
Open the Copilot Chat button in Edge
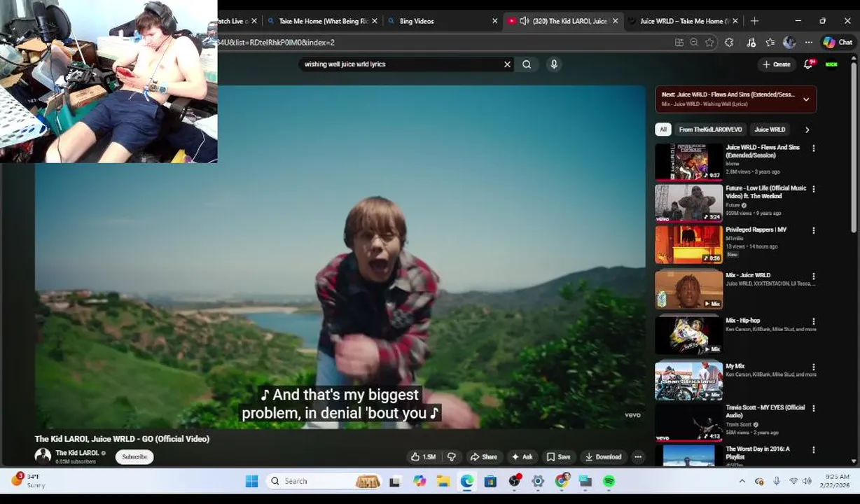pos(838,42)
